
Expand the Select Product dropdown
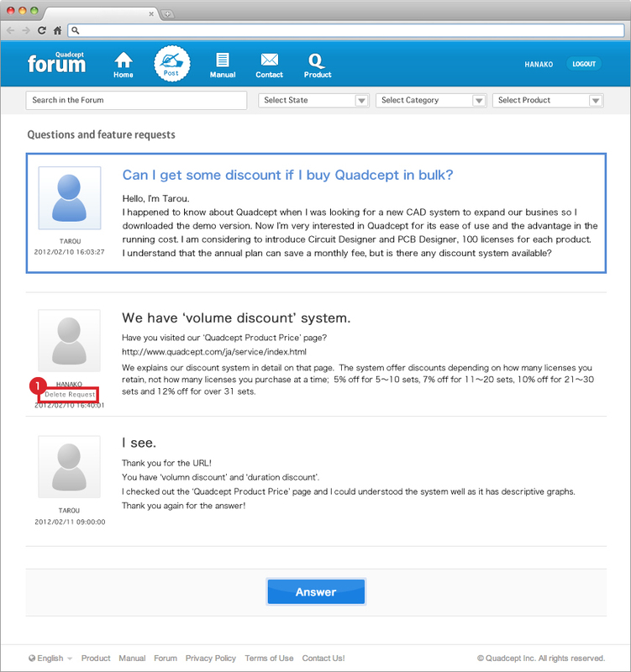click(548, 100)
